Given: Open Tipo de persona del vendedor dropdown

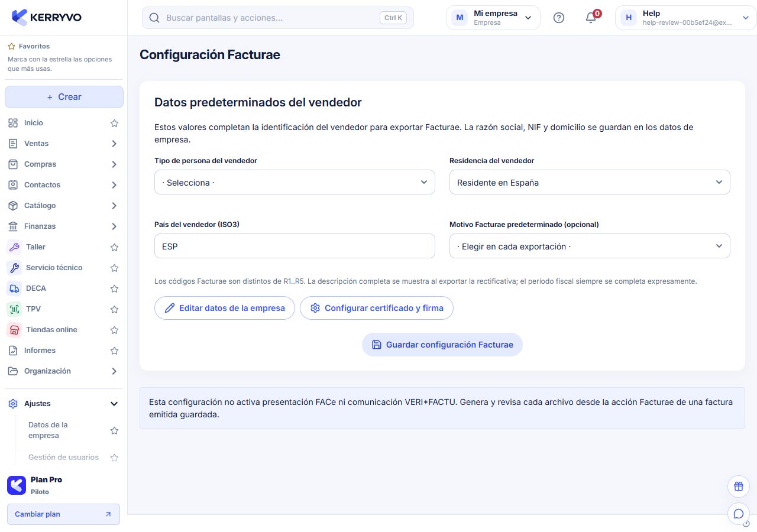Looking at the screenshot, I should tap(295, 182).
